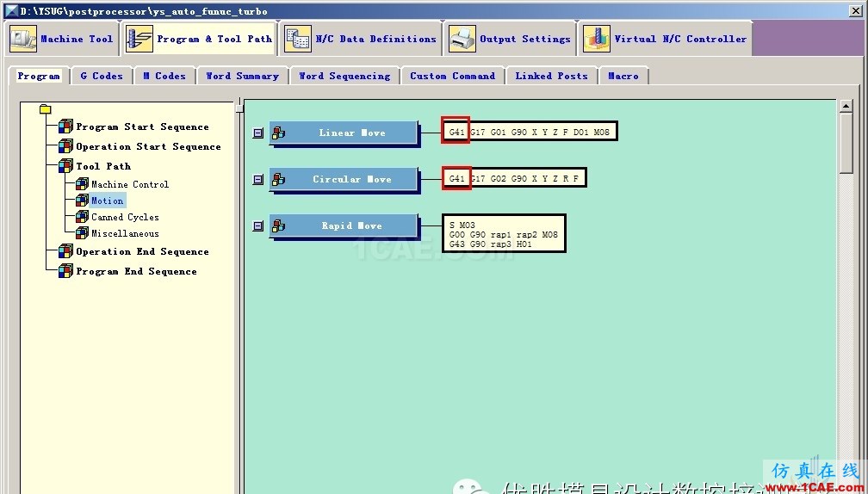Click the Rapid Move event icon
Image resolution: width=868 pixels, height=494 pixels.
278,225
